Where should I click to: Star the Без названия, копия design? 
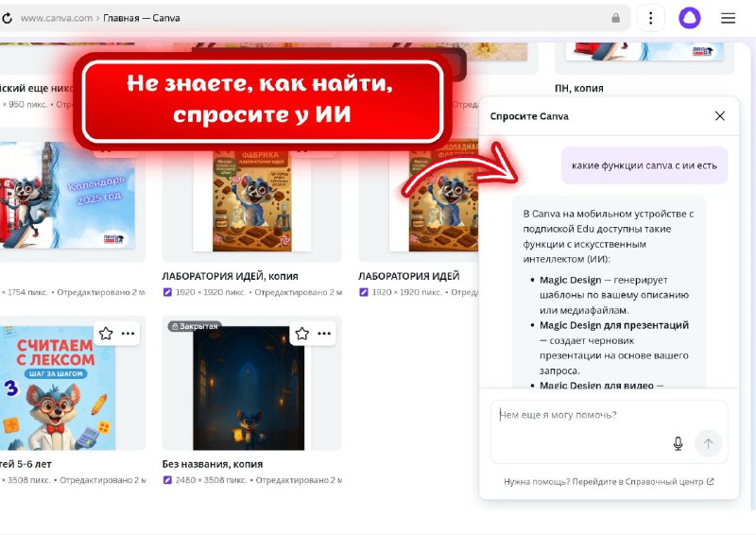pyautogui.click(x=302, y=334)
